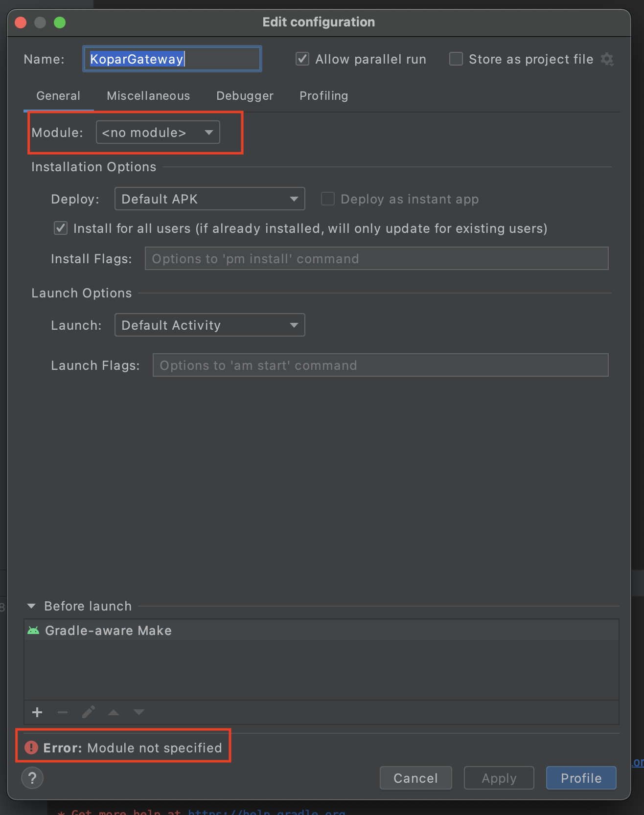Collapse the Before launch section
The image size is (644, 815).
pos(31,606)
